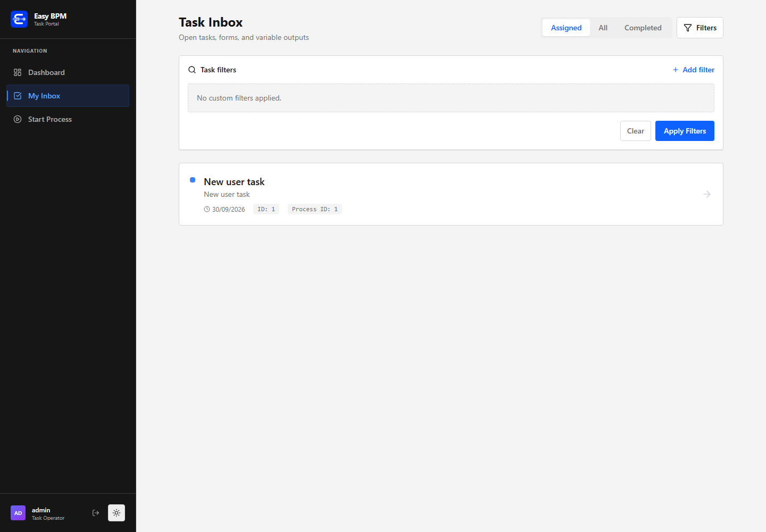Click the plus icon beside Add filter

coord(676,70)
